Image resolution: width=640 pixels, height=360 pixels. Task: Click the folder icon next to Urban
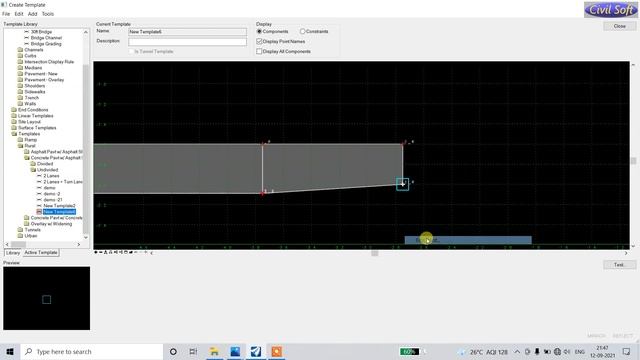[x=20, y=236]
